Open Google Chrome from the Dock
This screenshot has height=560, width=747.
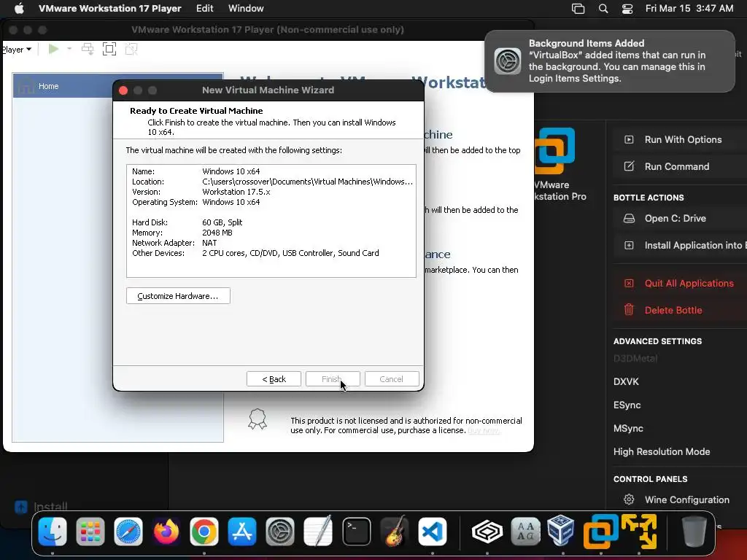204,532
